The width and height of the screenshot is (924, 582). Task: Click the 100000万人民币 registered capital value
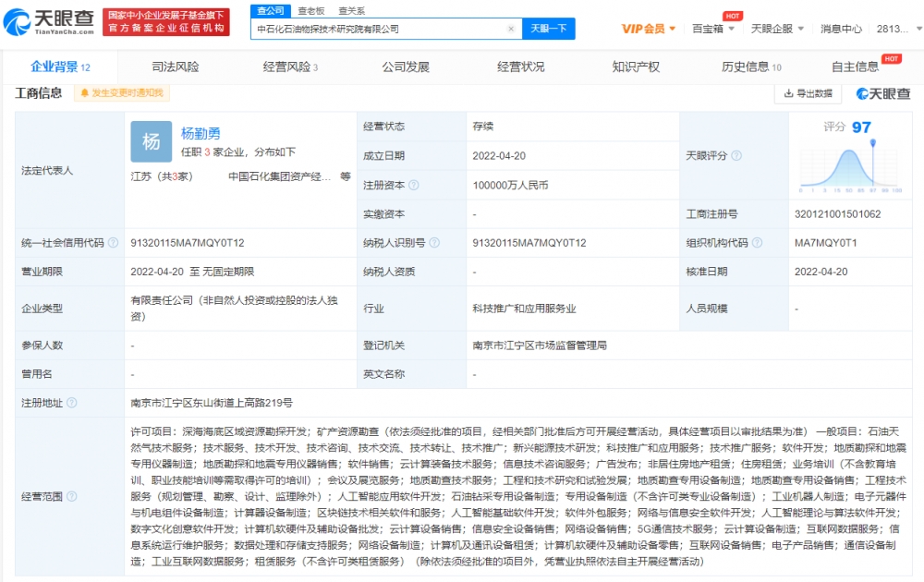[510, 185]
